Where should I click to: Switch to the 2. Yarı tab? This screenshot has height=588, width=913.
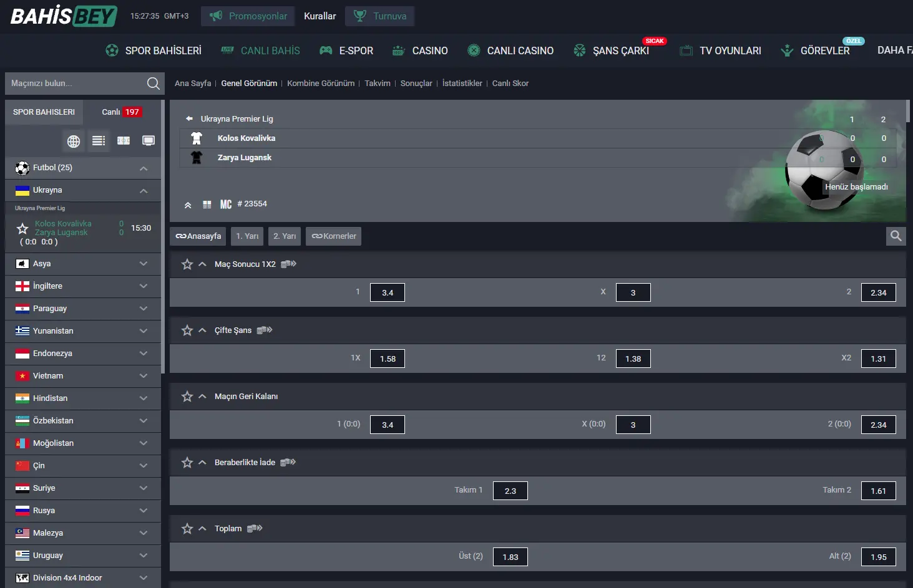click(285, 236)
